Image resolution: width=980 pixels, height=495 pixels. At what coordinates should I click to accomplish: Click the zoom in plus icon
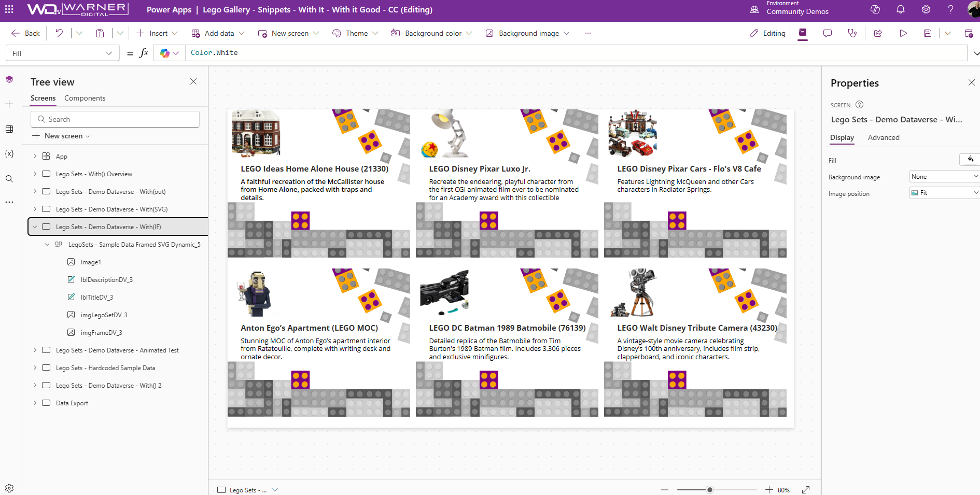[769, 490]
